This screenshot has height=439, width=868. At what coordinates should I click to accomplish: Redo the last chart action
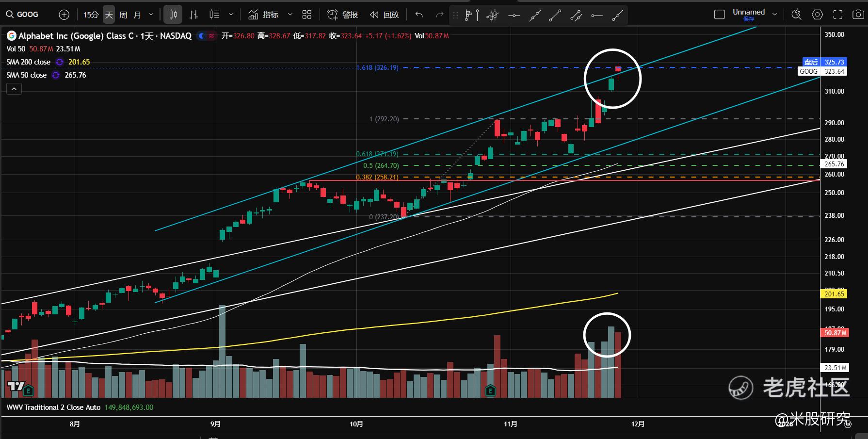[440, 15]
